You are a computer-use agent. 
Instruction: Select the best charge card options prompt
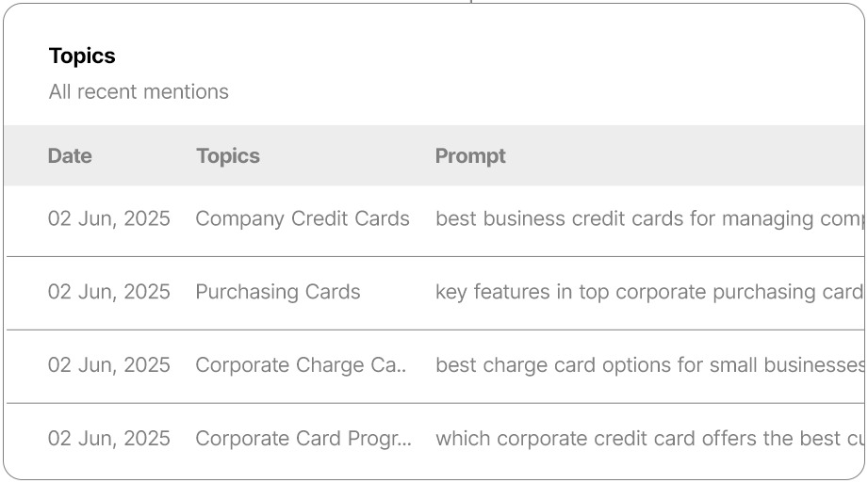tap(648, 366)
